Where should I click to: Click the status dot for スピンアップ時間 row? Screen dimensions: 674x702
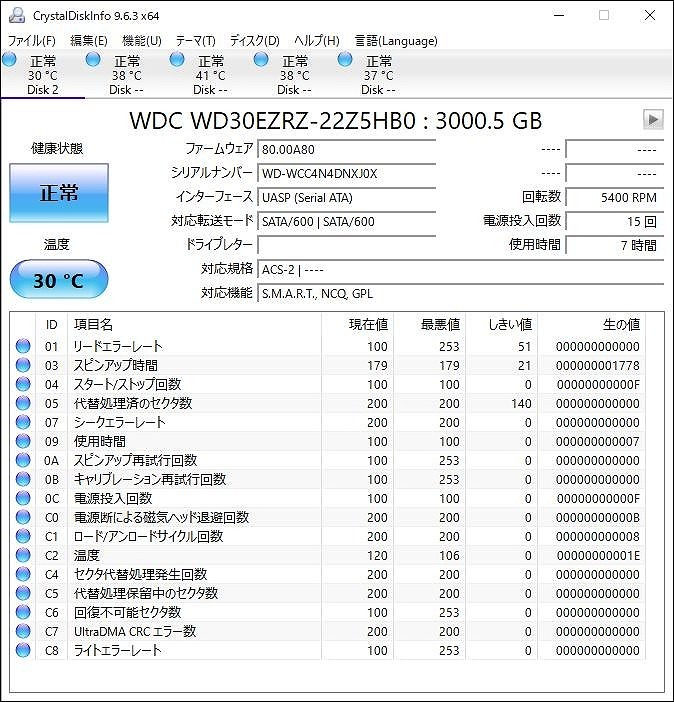pyautogui.click(x=23, y=365)
